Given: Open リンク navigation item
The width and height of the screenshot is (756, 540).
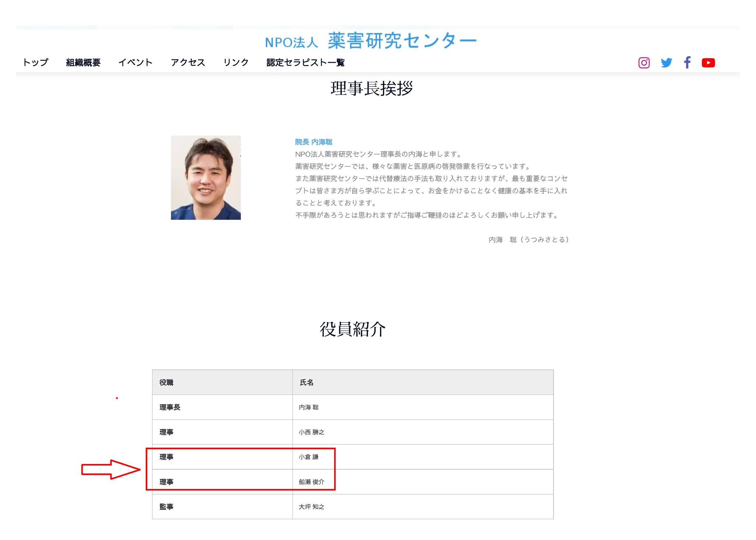Looking at the screenshot, I should coord(236,62).
